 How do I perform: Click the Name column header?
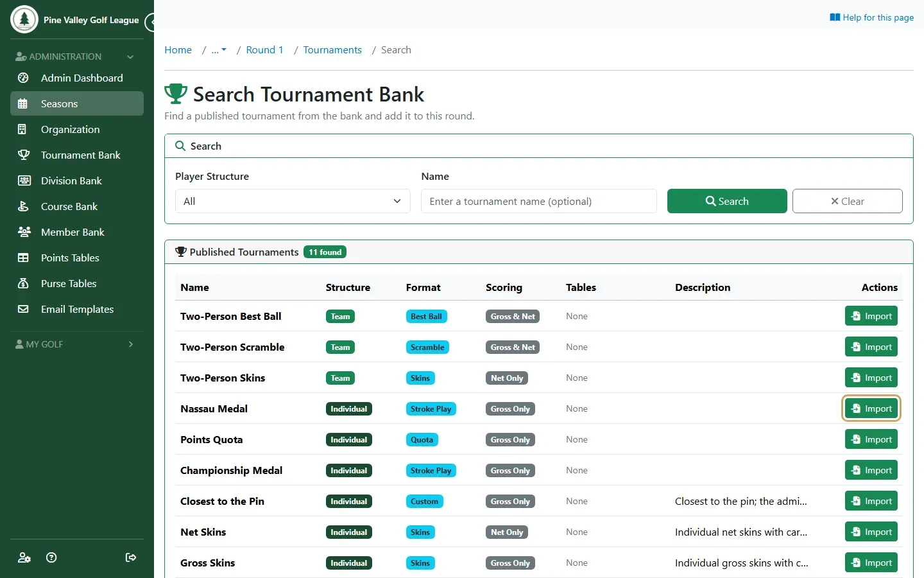point(194,287)
